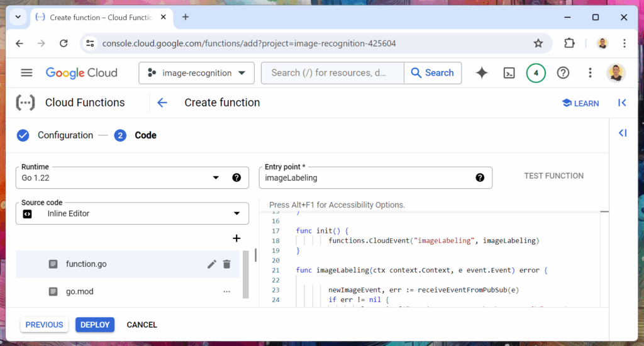Image resolution: width=644 pixels, height=346 pixels.
Task: Open help tooltip for Runtime field
Action: [236, 177]
